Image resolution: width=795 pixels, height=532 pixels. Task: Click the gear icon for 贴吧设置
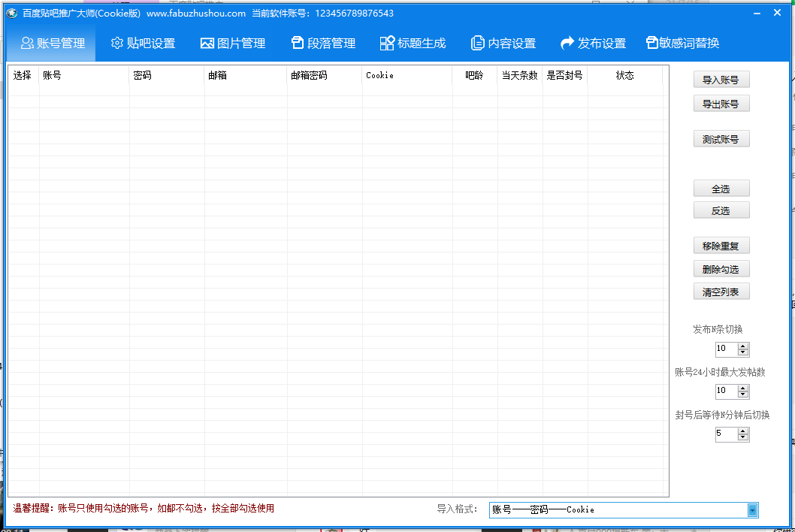[116, 44]
